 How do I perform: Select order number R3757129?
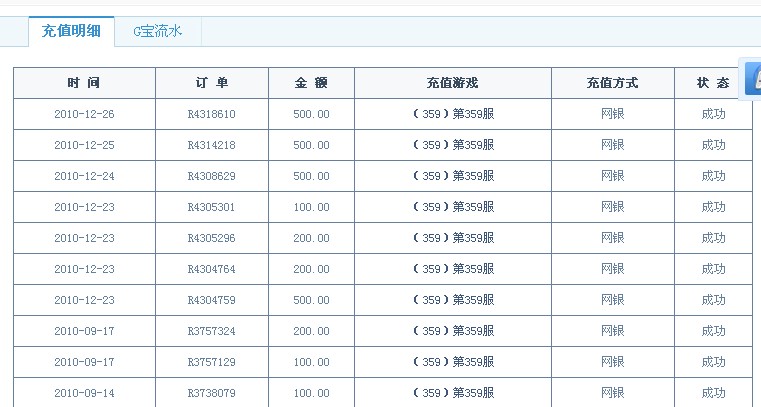tap(212, 362)
